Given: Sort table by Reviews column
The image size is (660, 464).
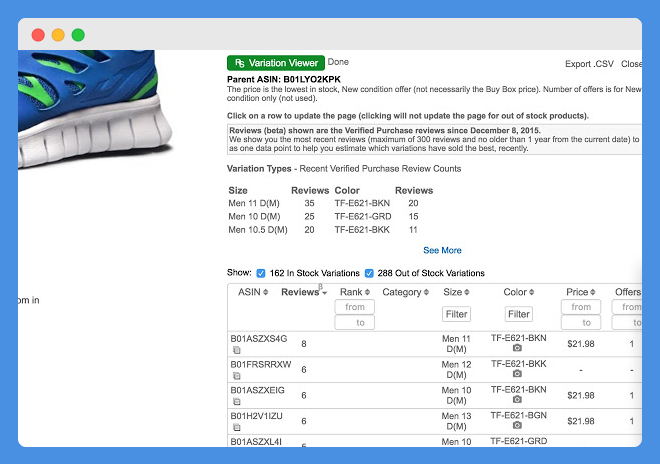Looking at the screenshot, I should tap(304, 292).
